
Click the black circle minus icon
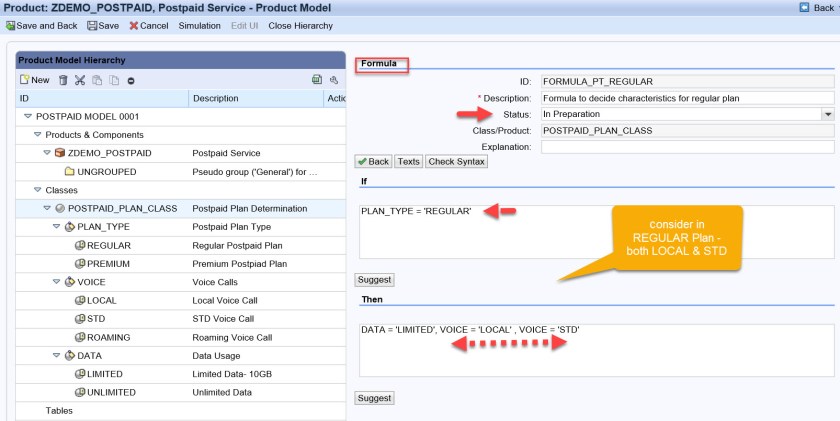pos(131,80)
